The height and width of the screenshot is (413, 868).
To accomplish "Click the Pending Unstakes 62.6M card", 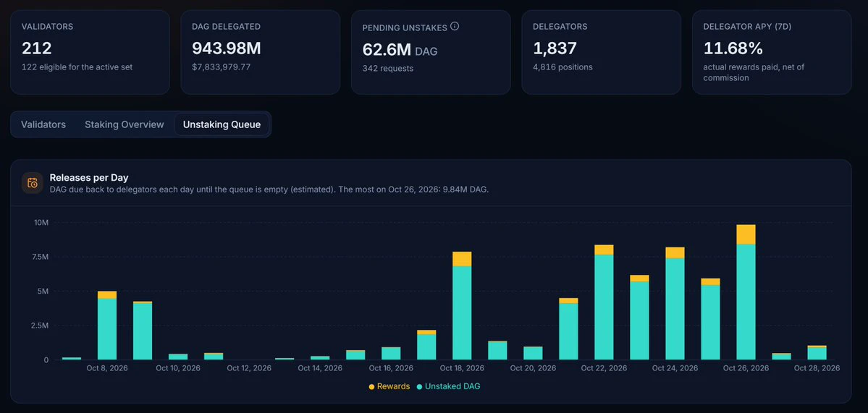I will click(431, 52).
